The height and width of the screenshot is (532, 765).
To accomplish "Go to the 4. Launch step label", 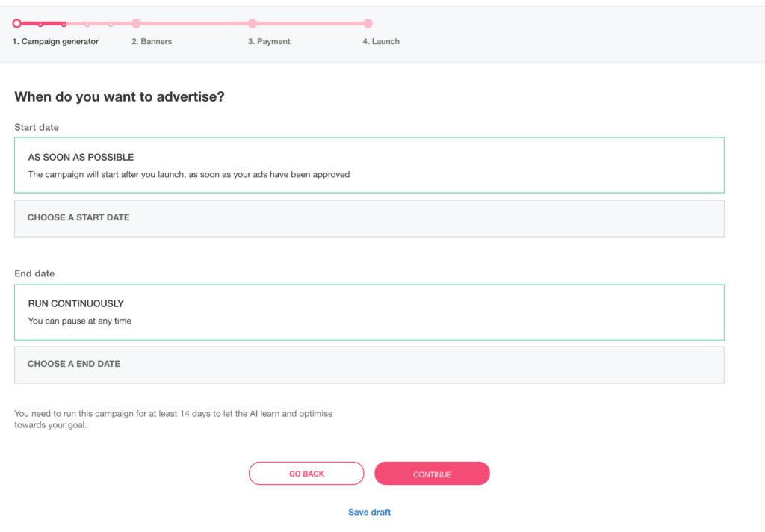I will (x=381, y=42).
